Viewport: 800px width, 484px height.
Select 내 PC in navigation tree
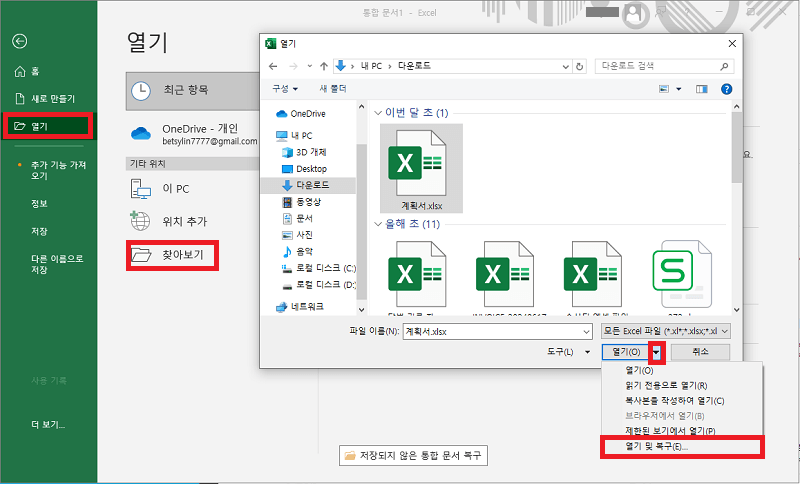point(294,136)
